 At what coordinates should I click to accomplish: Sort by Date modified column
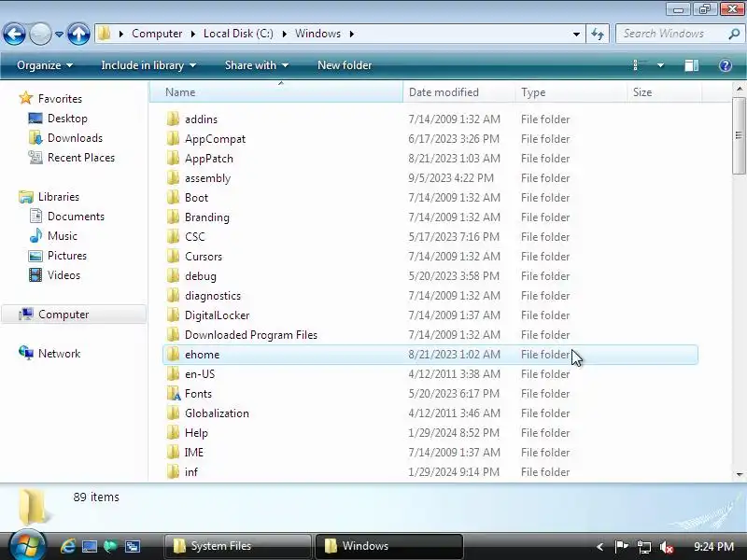point(458,92)
